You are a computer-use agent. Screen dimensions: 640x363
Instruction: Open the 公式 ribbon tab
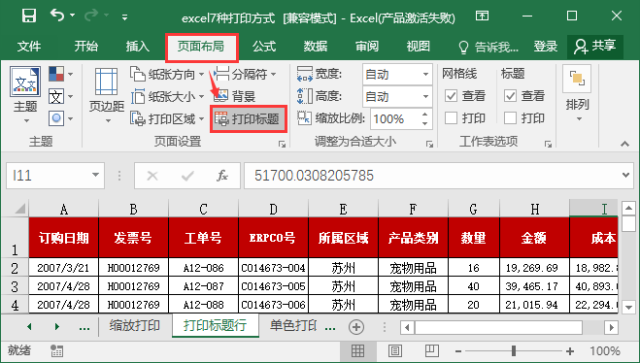click(264, 47)
